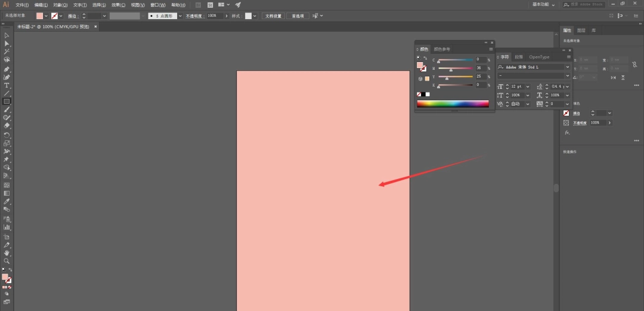Select the Gradient tool
This screenshot has width=644, height=311.
pyautogui.click(x=7, y=193)
